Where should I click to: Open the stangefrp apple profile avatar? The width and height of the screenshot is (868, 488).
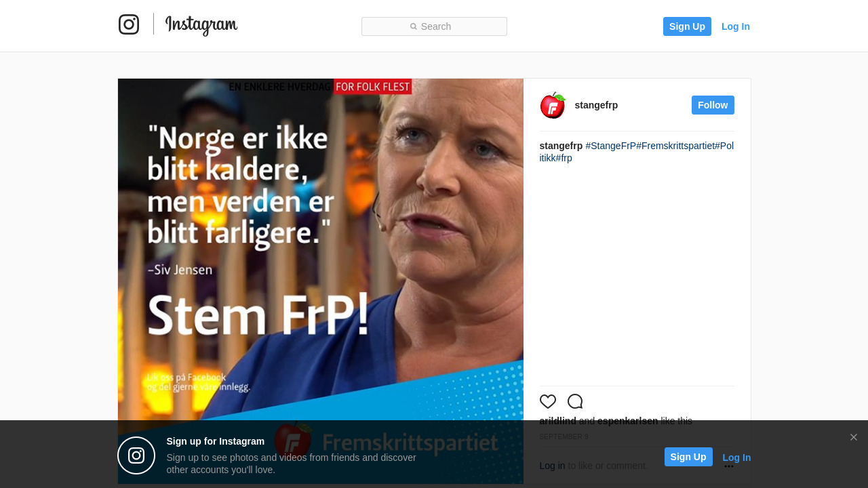click(553, 105)
